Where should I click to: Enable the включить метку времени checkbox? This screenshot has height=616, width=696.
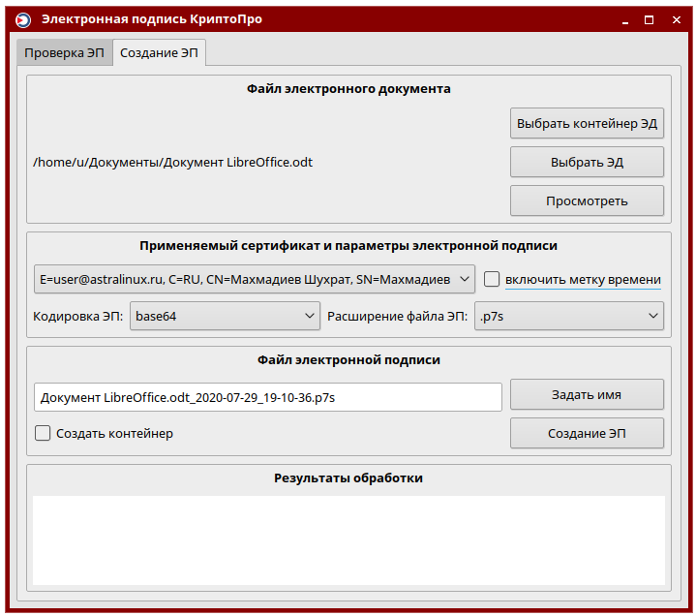click(x=492, y=279)
